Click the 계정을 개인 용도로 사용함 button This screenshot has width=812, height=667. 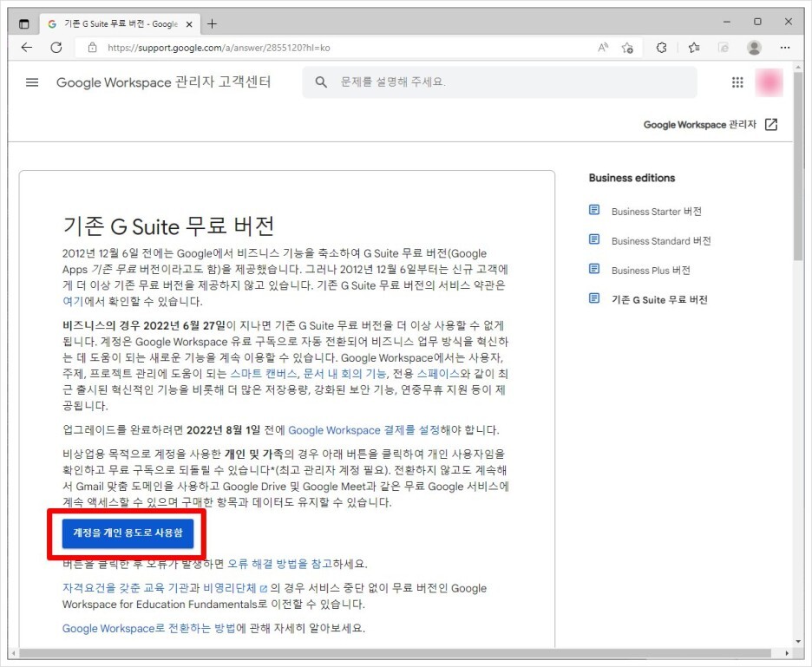pyautogui.click(x=128, y=533)
